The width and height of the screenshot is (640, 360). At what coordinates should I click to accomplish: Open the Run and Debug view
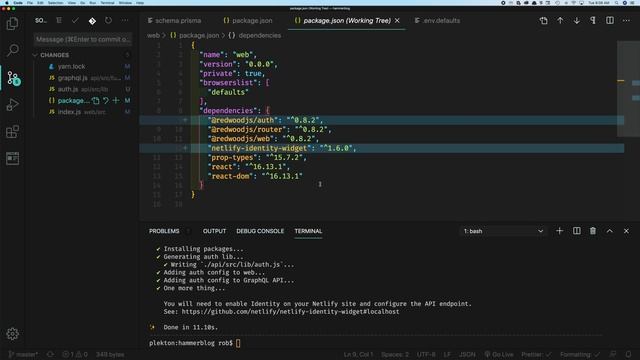[12, 104]
